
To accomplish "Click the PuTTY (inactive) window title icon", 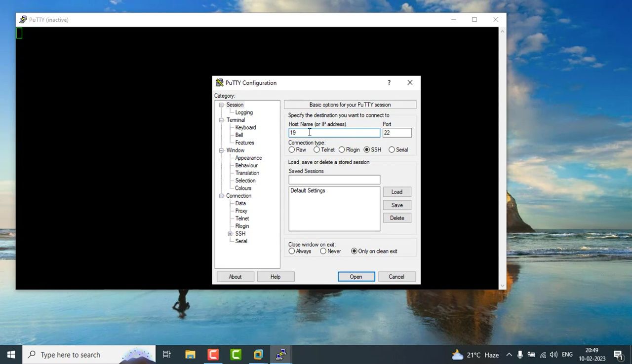I will (x=23, y=20).
